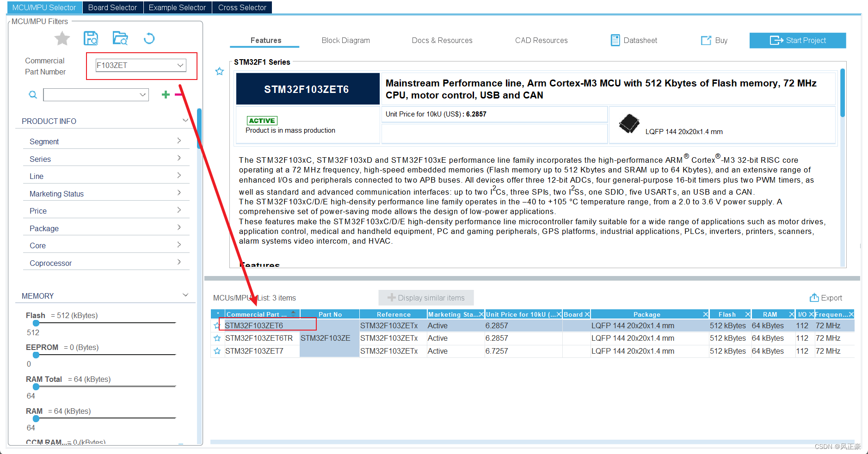Click the Part No column header
This screenshot has height=454, width=868.
point(330,314)
